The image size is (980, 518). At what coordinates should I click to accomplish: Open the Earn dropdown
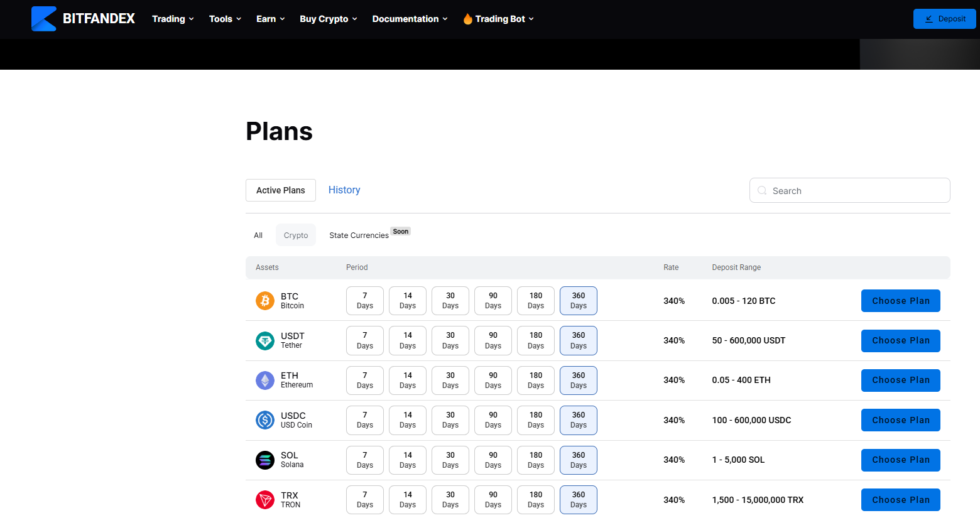pyautogui.click(x=271, y=19)
